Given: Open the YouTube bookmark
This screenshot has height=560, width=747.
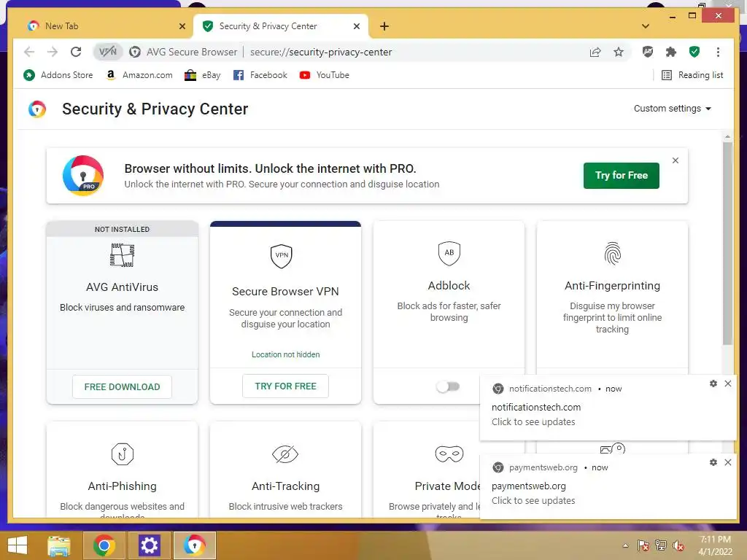Looking at the screenshot, I should pyautogui.click(x=325, y=75).
